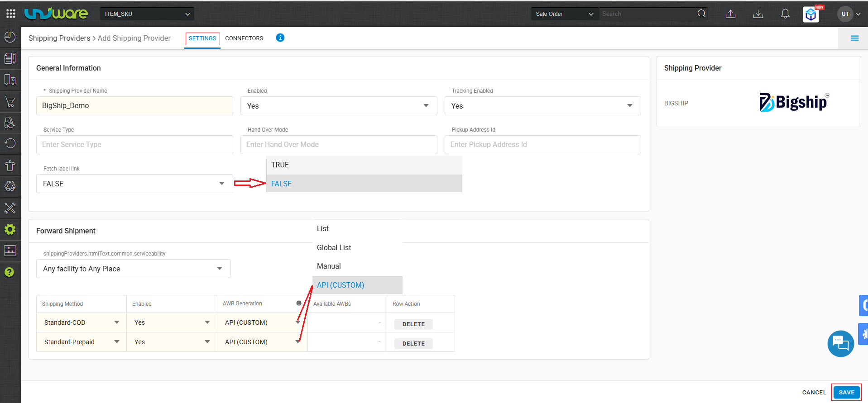The width and height of the screenshot is (868, 403).
Task: Open the Any facility to Any Place dropdown
Action: pos(134,269)
